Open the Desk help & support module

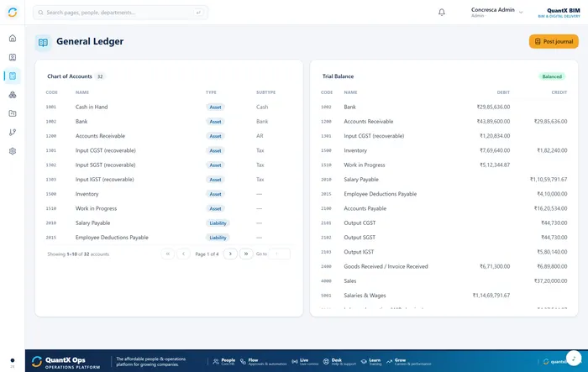tap(339, 361)
